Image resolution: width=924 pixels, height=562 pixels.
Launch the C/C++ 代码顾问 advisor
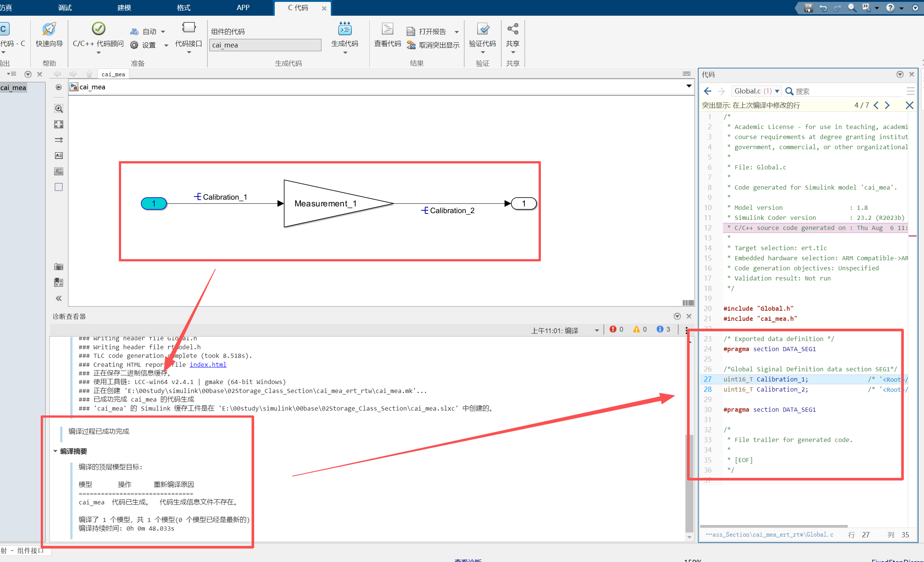point(98,35)
